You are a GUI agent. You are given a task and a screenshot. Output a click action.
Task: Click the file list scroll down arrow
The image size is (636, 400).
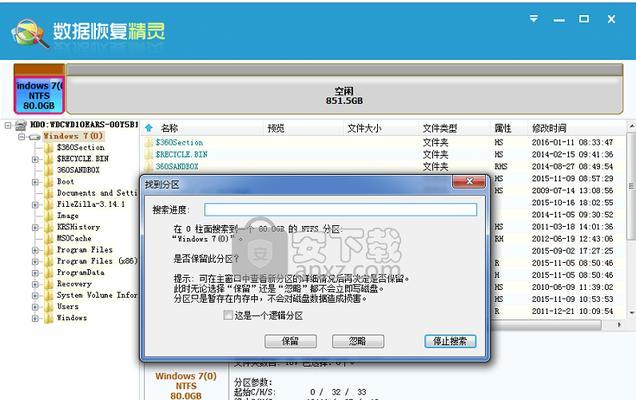[632, 313]
